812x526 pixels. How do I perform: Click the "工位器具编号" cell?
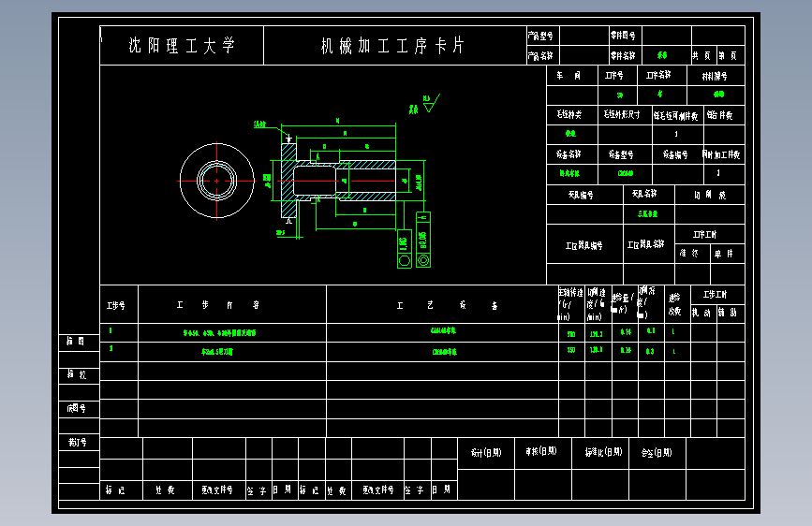[584, 244]
